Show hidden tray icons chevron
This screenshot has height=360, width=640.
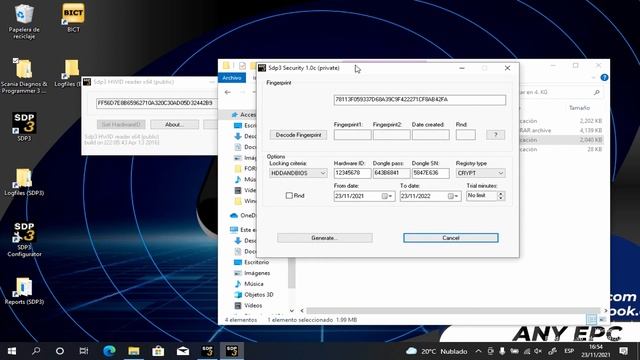[x=478, y=351]
